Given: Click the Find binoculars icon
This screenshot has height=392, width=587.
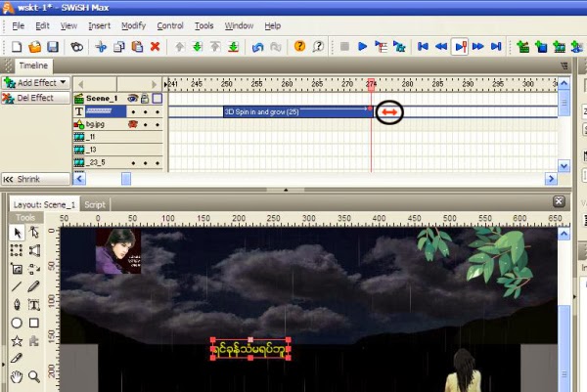Looking at the screenshot, I should (x=76, y=47).
